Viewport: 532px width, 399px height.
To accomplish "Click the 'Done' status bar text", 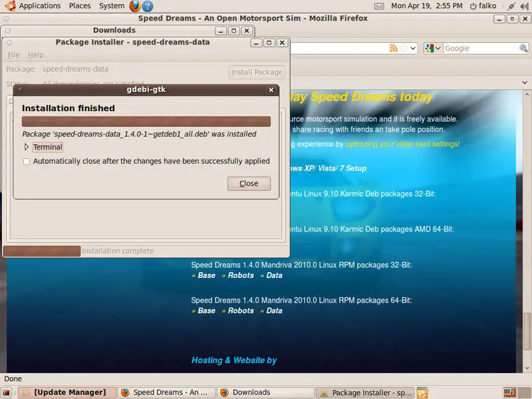I will click(x=13, y=378).
